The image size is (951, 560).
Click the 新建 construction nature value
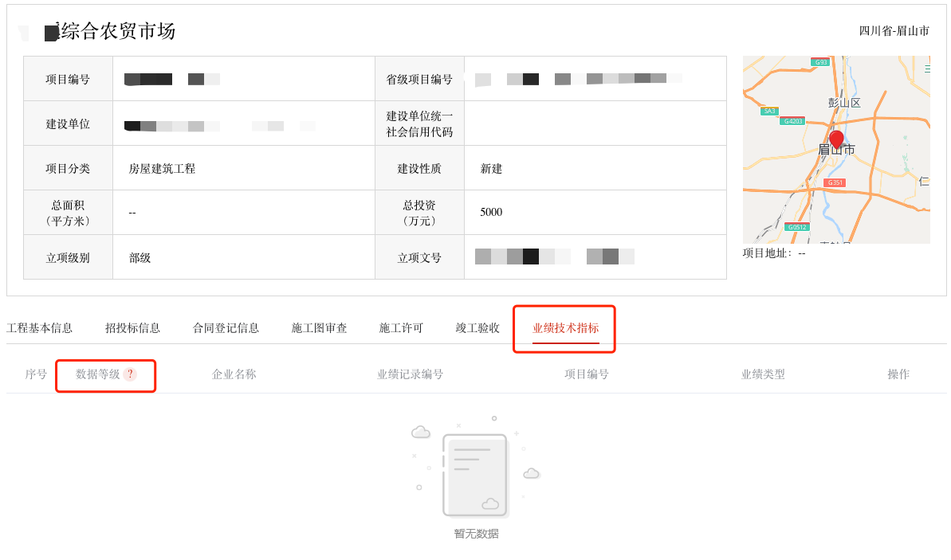pyautogui.click(x=491, y=169)
